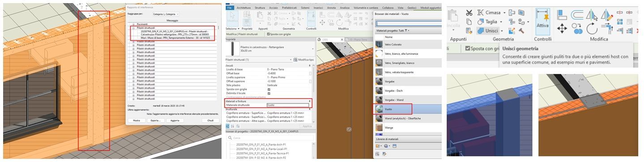Click the Esporta... button

[x=155, y=120]
